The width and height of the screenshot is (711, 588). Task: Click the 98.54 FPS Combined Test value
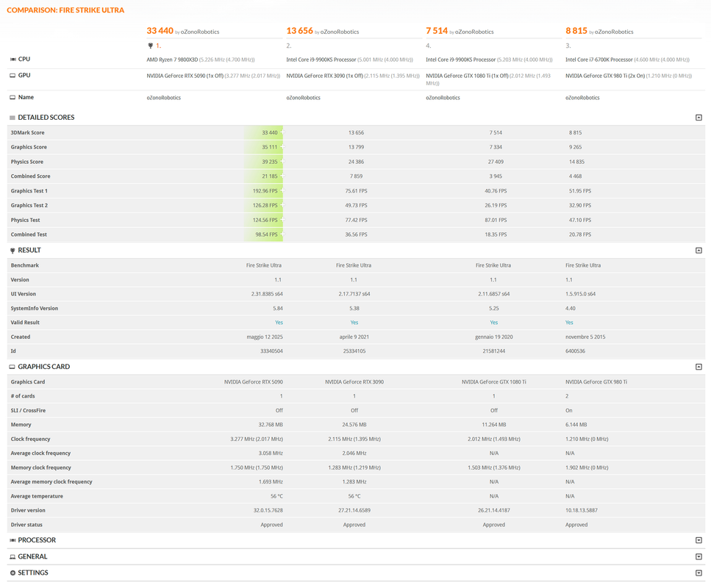(266, 234)
